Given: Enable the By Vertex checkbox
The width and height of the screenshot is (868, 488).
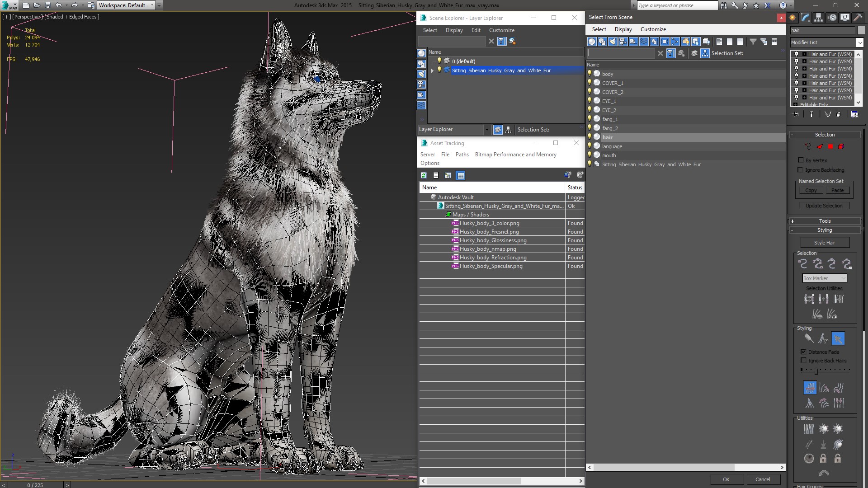Looking at the screenshot, I should pyautogui.click(x=801, y=160).
